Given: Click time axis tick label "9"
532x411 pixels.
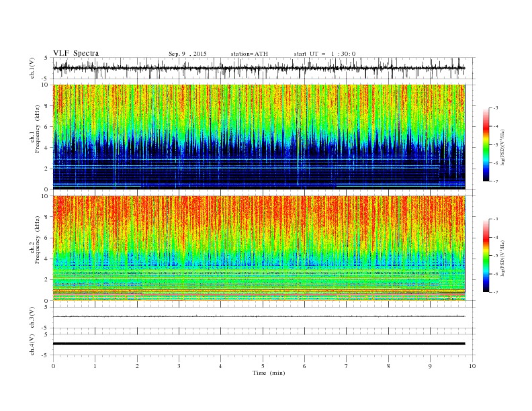Looking at the screenshot, I should pos(430,366).
